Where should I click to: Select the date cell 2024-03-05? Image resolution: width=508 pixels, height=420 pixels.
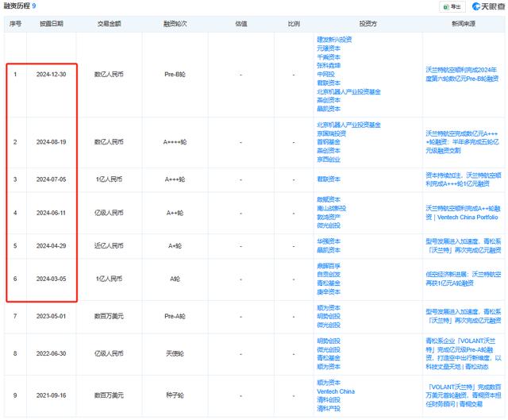click(x=51, y=279)
